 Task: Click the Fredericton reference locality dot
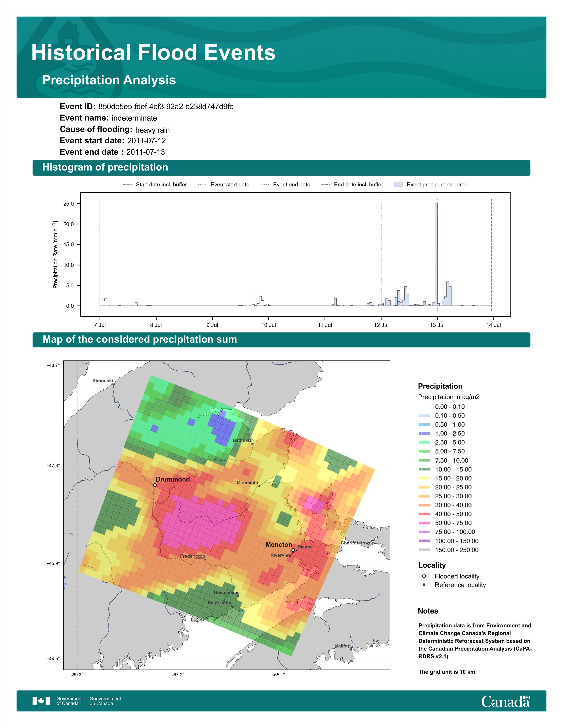pos(205,559)
